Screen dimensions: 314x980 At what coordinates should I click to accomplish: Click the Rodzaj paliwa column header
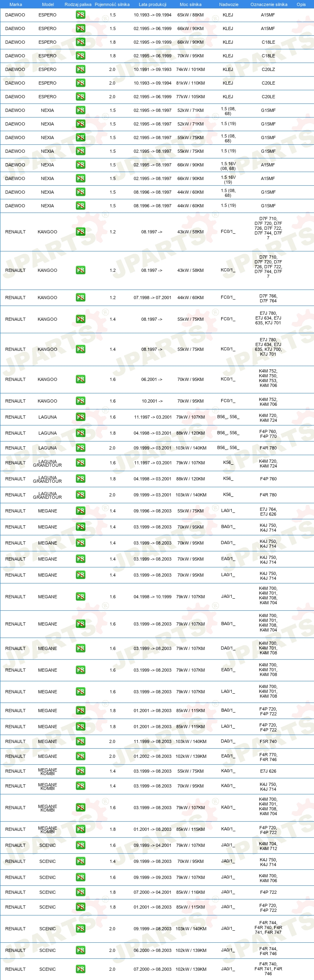pyautogui.click(x=78, y=4)
